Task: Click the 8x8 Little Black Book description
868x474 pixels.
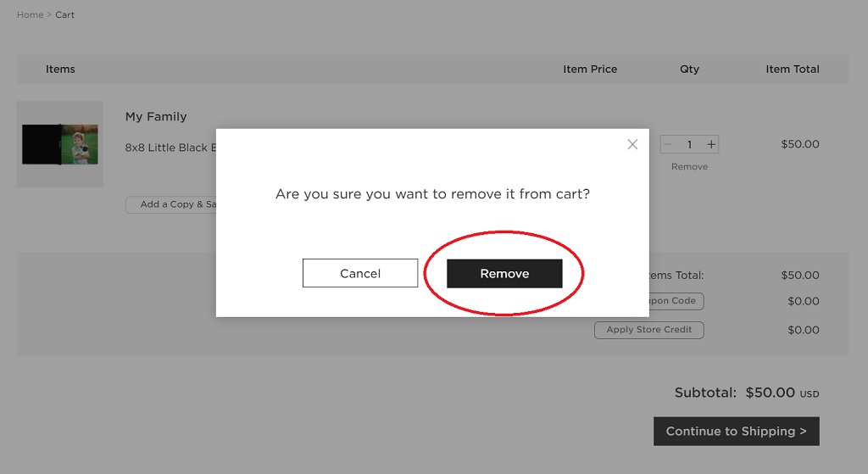Action: 170,148
